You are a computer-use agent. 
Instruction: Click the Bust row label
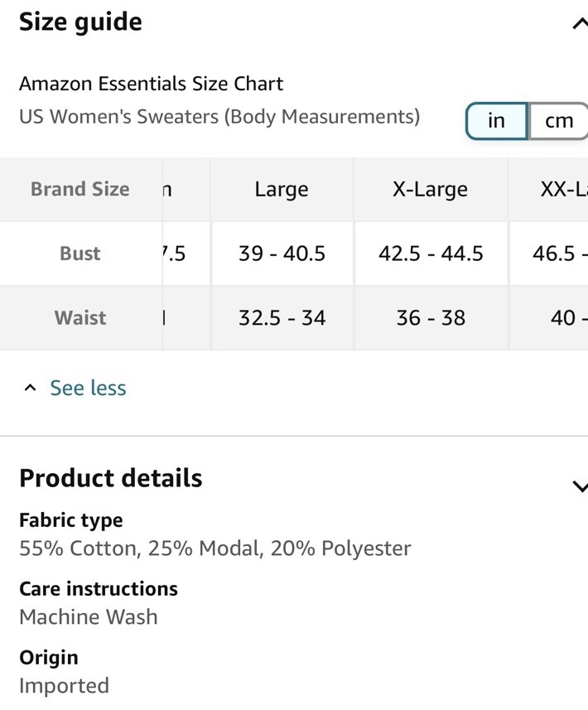point(80,254)
